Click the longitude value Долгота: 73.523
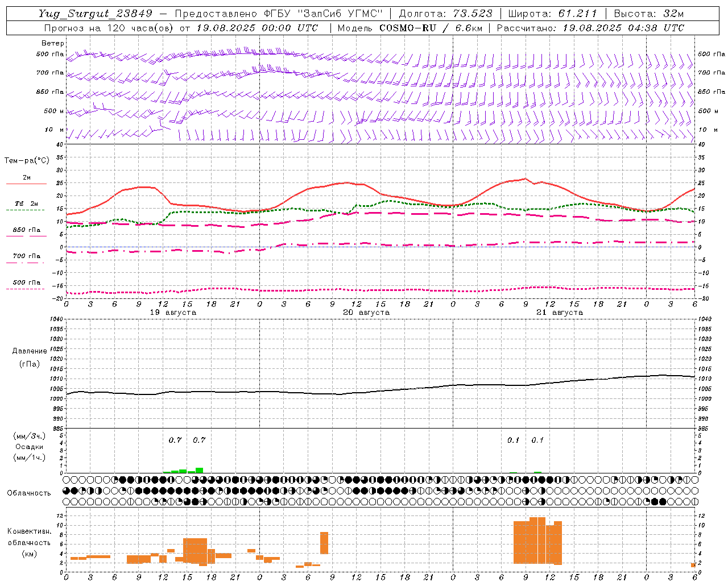728x582 pixels. point(446,14)
